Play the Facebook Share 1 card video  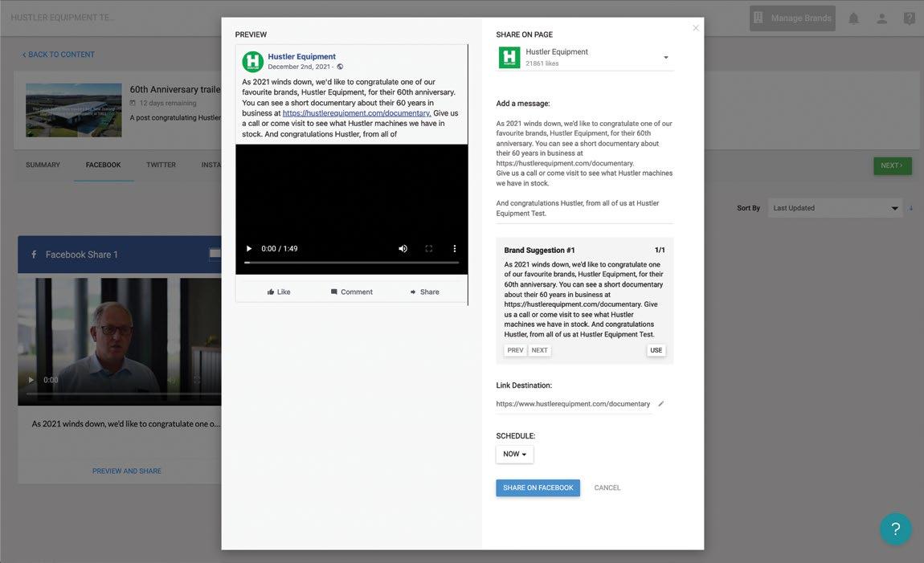31,380
